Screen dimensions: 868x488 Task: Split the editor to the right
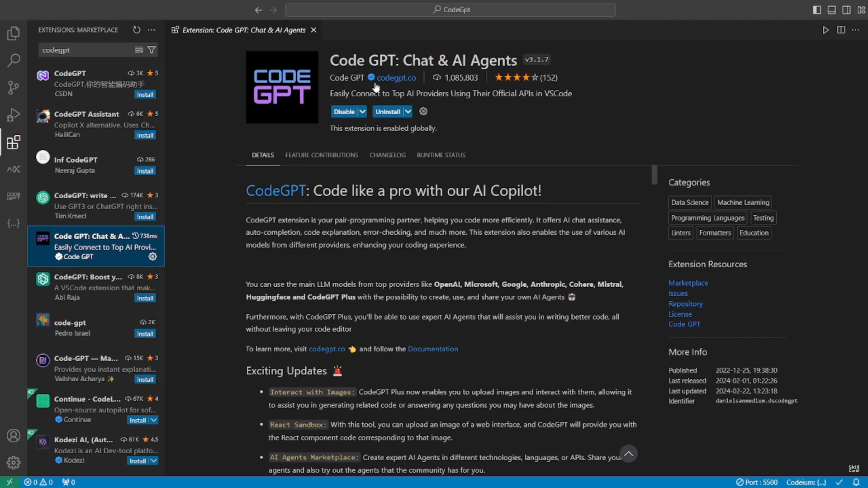[x=841, y=30]
